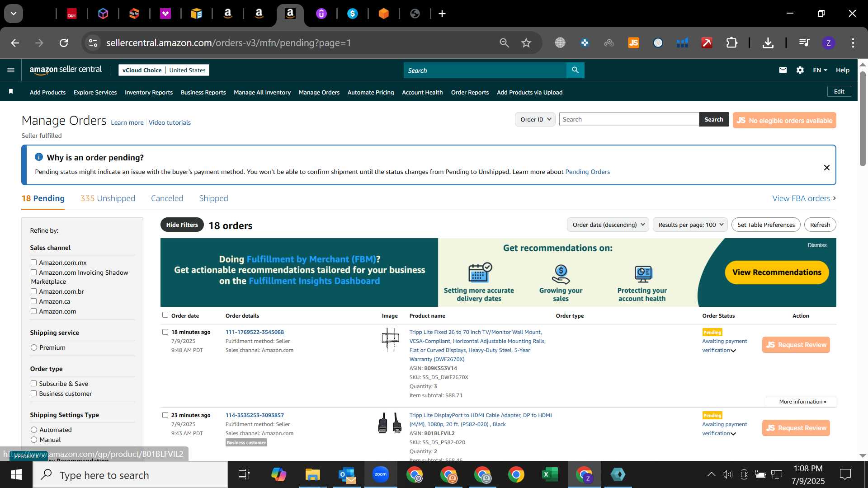Open the messages envelope icon
This screenshot has width=868, height=488.
click(x=783, y=70)
